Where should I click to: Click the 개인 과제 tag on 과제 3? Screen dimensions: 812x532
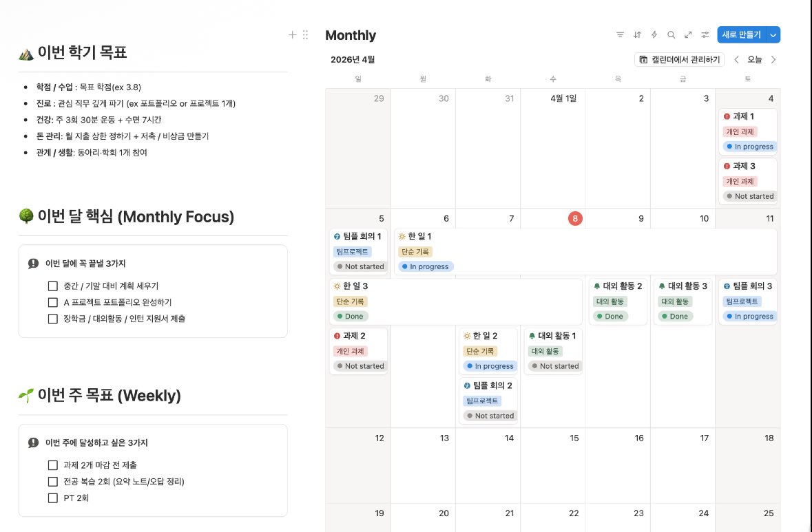[x=740, y=182]
